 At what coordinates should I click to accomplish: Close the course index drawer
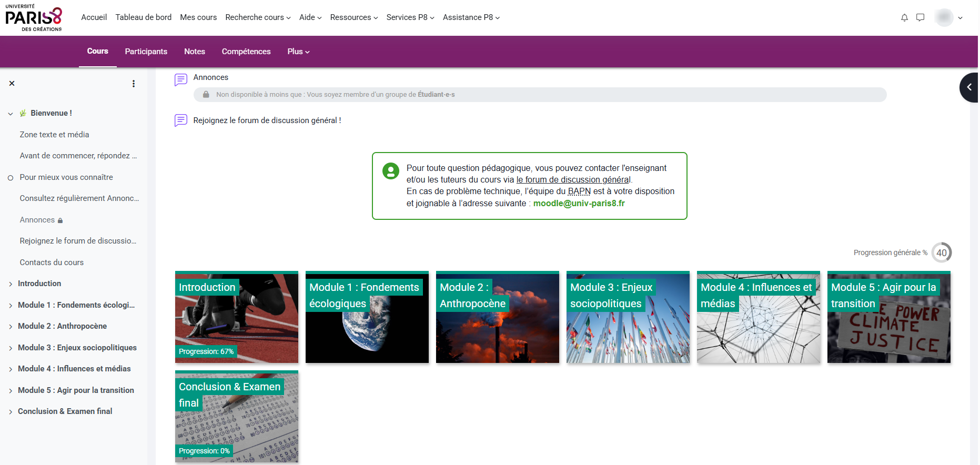(x=12, y=83)
